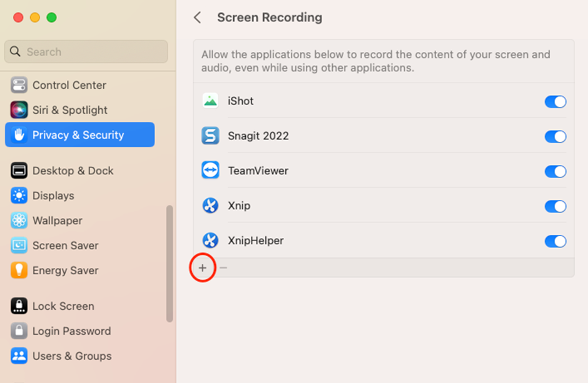588x383 pixels.
Task: Open Lock Screen settings
Action: (x=63, y=306)
